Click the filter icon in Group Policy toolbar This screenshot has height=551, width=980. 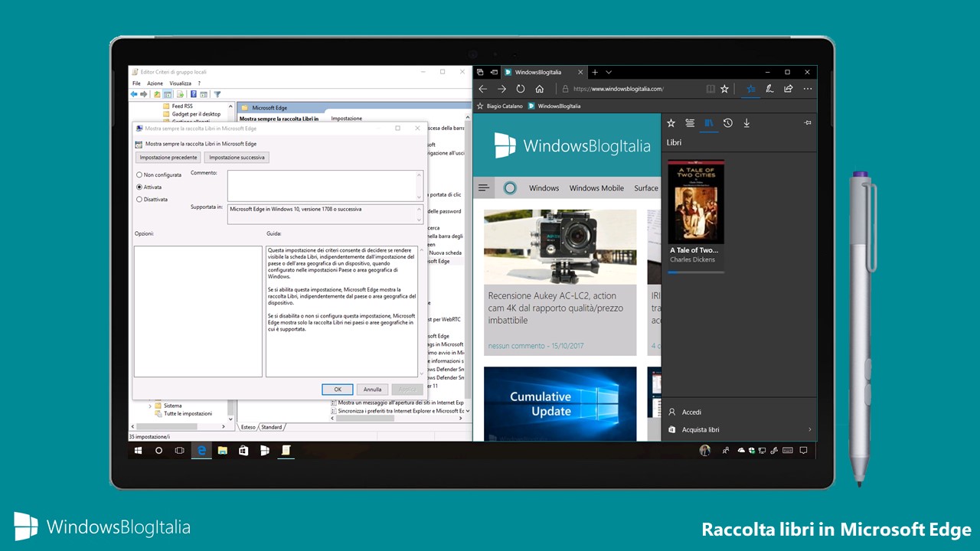click(217, 94)
